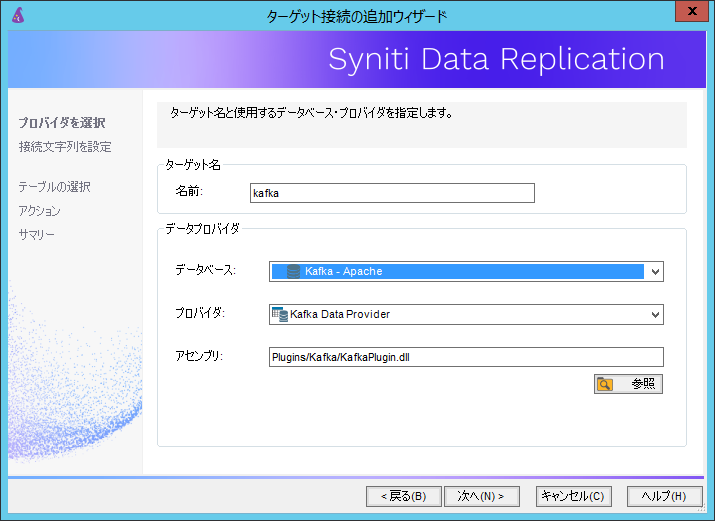Click the キャンセル(C) button
This screenshot has width=715, height=521.
[573, 496]
